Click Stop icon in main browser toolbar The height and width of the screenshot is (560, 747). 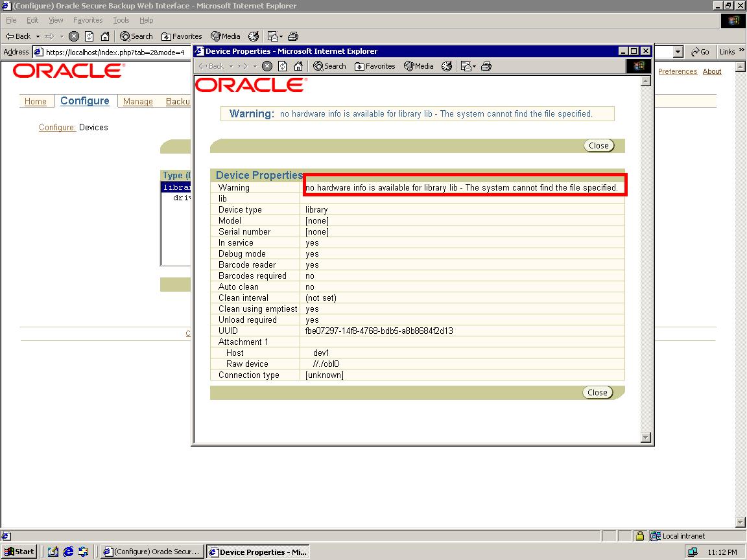(x=74, y=36)
